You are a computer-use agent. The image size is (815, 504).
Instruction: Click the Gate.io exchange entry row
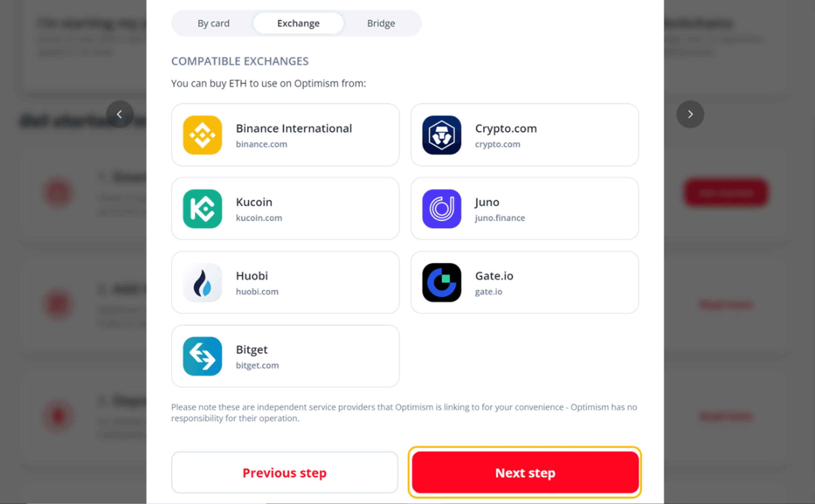[x=524, y=282]
